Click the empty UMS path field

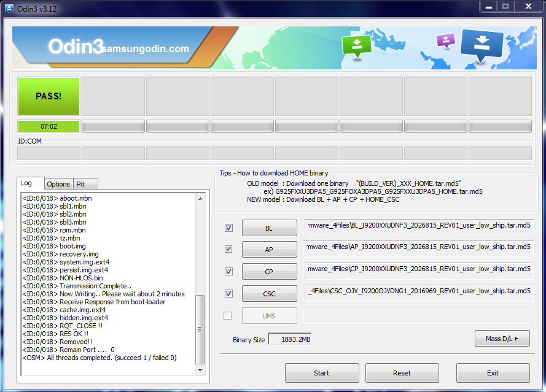418,315
